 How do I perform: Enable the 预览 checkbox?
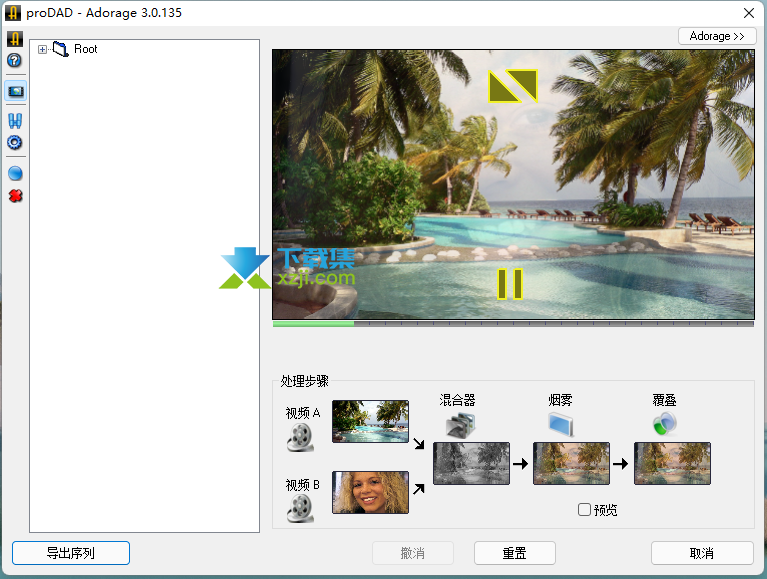[584, 510]
